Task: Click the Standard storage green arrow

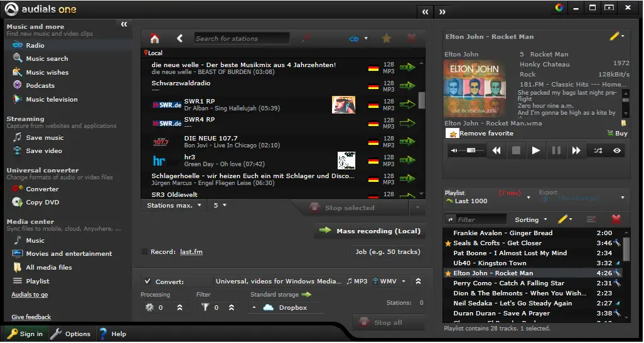Action: [x=306, y=294]
